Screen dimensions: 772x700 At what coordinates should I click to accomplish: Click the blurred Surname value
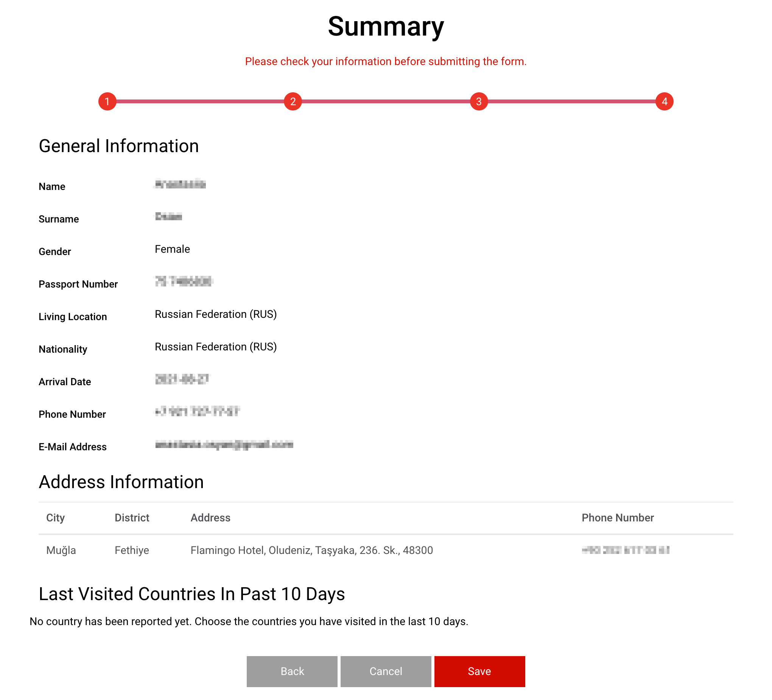point(168,217)
